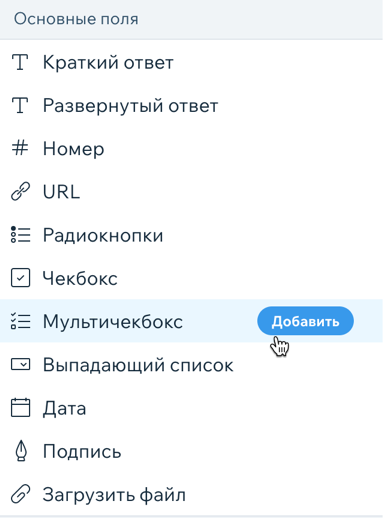The height and width of the screenshot is (518, 384).
Task: Click the Чекбокс checkmark box icon
Action: 20,278
